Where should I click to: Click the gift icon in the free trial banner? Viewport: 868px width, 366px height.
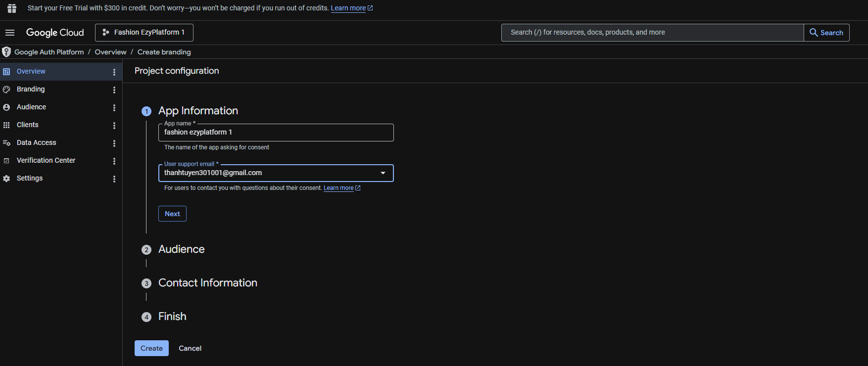tap(12, 8)
